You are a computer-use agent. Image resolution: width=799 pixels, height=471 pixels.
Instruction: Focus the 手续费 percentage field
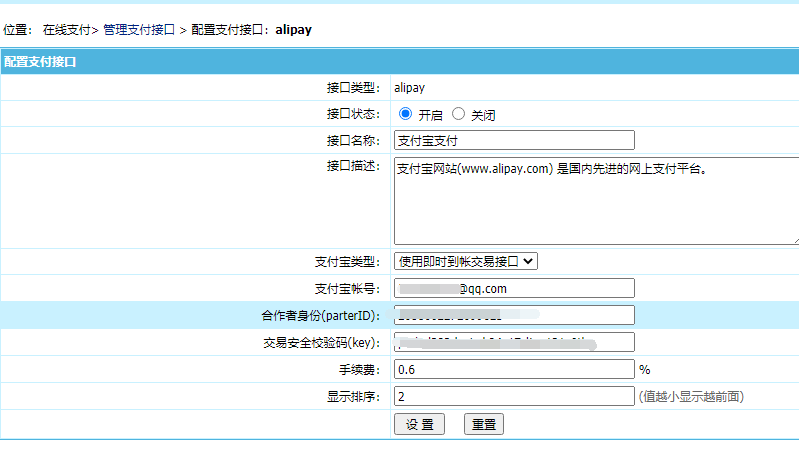pyautogui.click(x=514, y=369)
